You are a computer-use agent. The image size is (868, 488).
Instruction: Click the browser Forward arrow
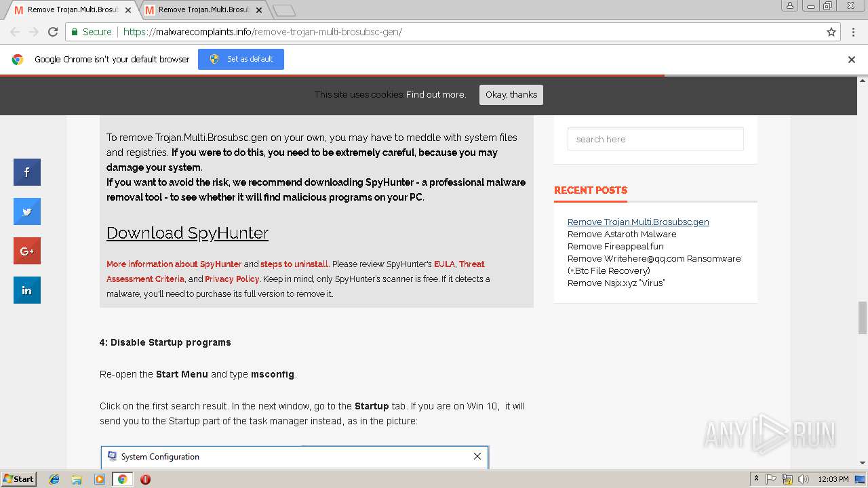coord(33,32)
